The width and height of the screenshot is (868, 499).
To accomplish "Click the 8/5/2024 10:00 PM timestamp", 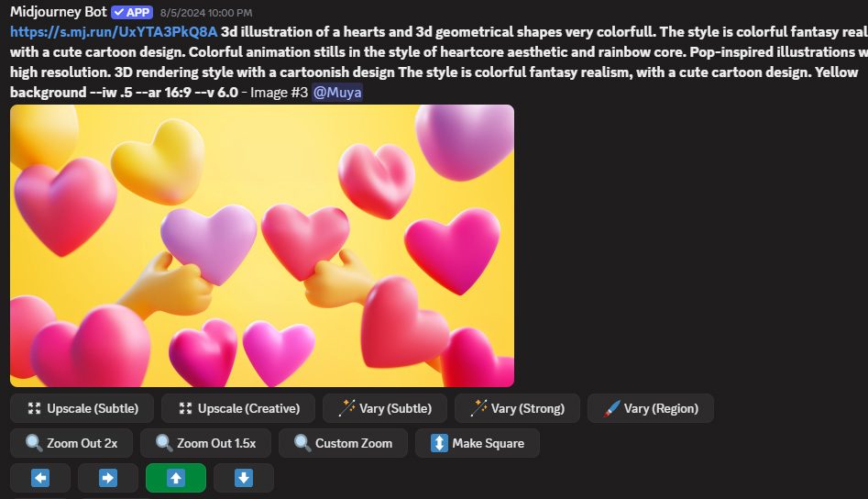I will click(x=206, y=13).
